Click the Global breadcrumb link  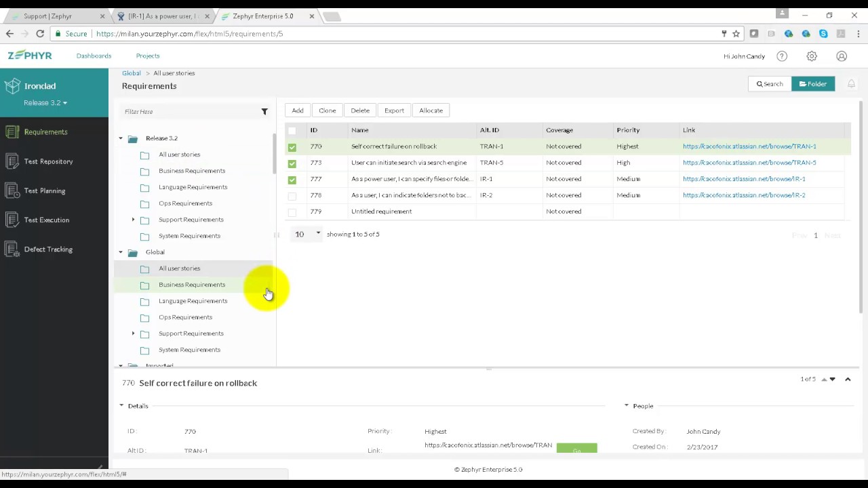132,73
